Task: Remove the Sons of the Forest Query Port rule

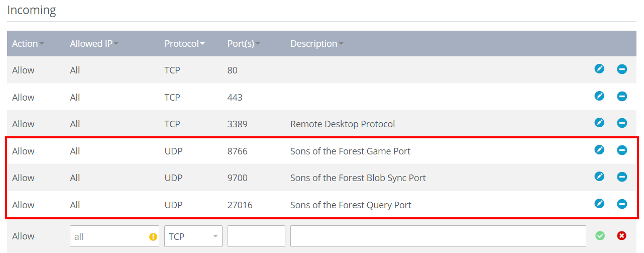Action: [x=622, y=204]
